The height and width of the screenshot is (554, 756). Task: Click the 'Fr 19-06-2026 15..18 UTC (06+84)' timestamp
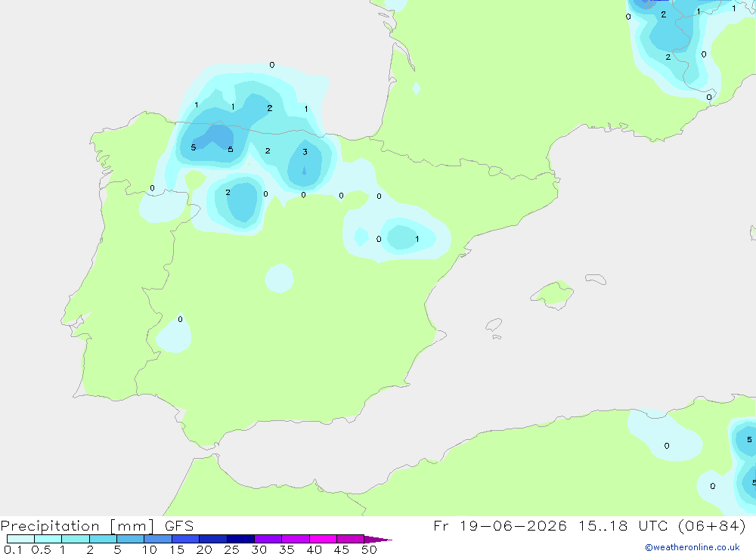coord(589,526)
